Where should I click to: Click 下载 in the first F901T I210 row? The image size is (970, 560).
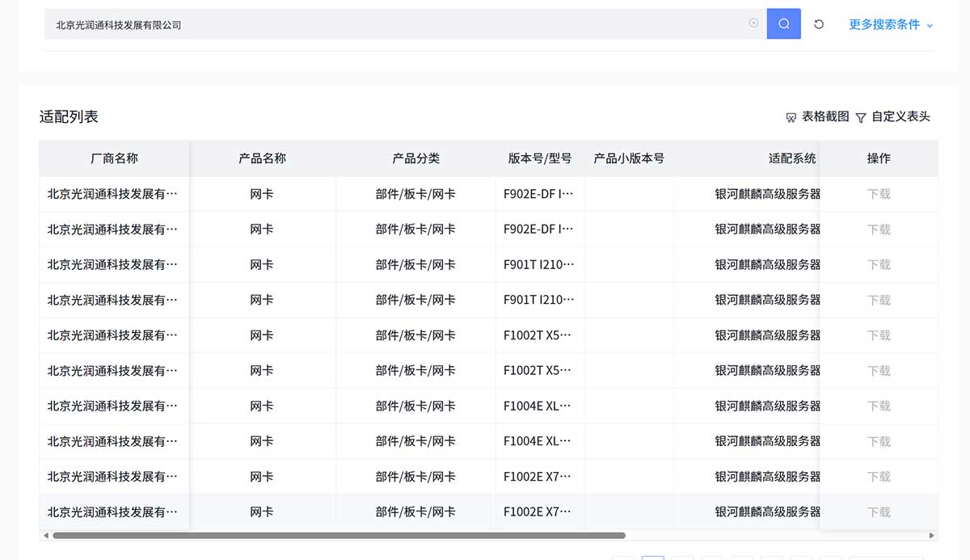(879, 264)
